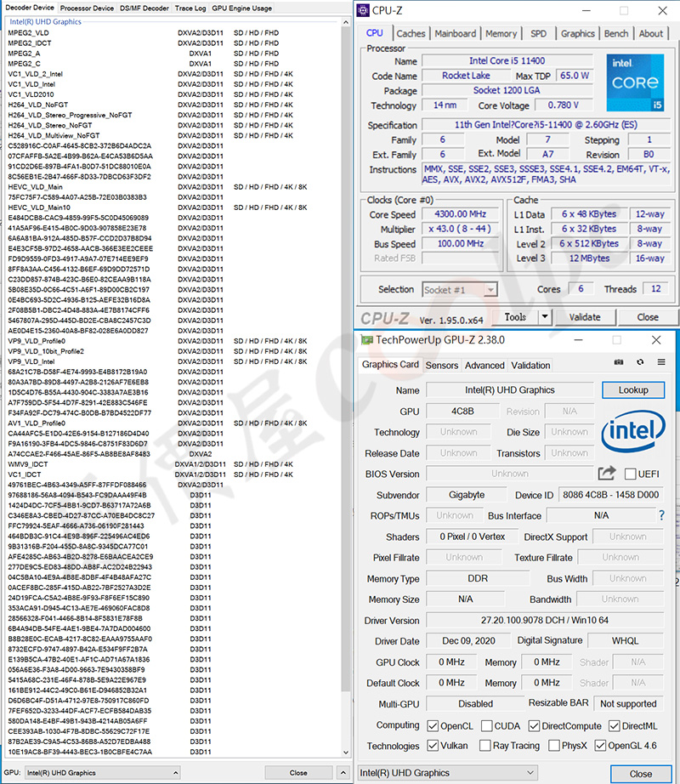Click the Close button in DXVA Checker
The width and height of the screenshot is (680, 784).
(298, 772)
